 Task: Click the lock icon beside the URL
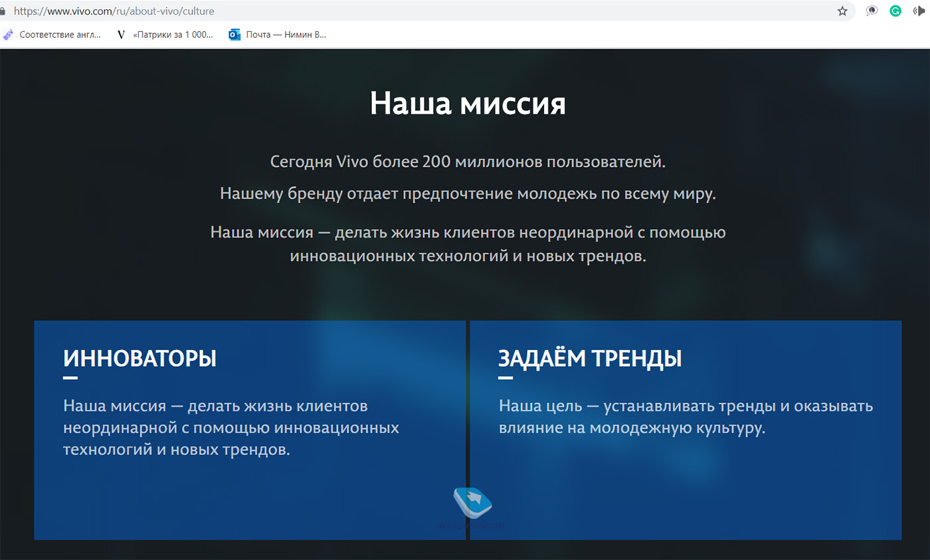tap(3, 11)
